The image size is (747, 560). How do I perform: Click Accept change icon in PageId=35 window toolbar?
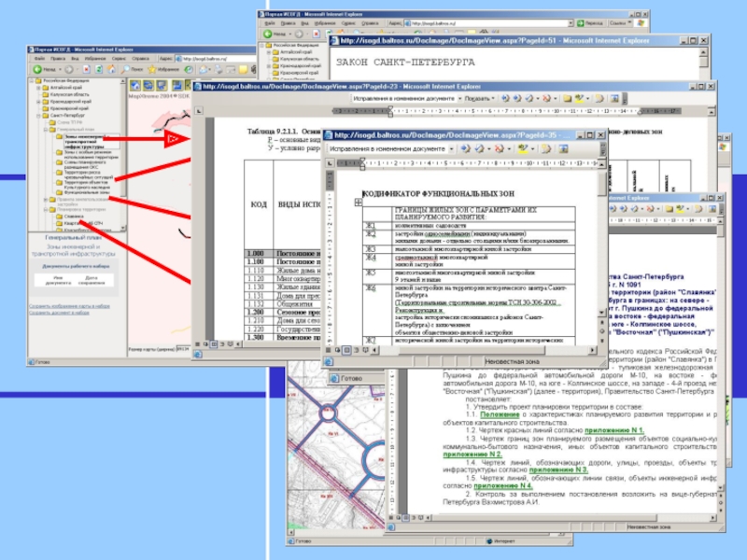coord(480,148)
